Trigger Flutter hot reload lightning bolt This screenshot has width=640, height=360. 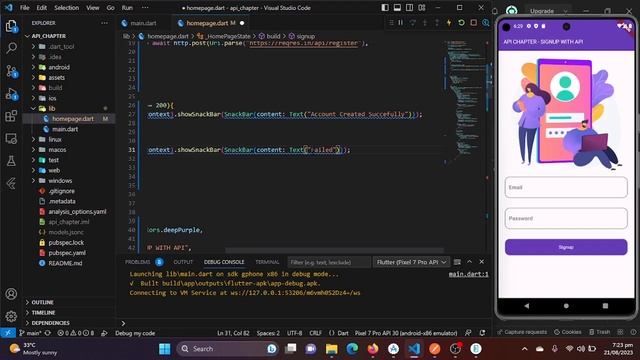click(449, 23)
